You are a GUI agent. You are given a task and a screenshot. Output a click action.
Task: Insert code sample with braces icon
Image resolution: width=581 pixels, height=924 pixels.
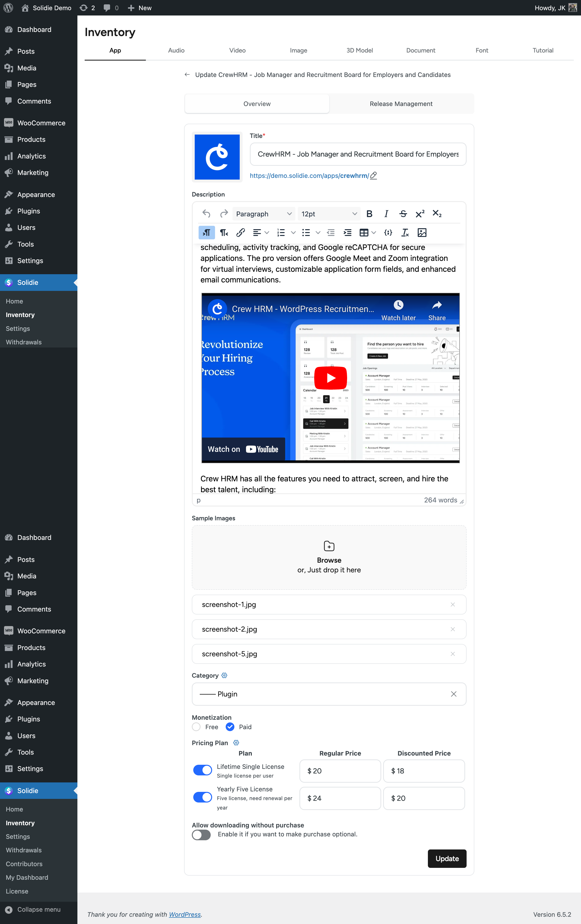pyautogui.click(x=388, y=233)
